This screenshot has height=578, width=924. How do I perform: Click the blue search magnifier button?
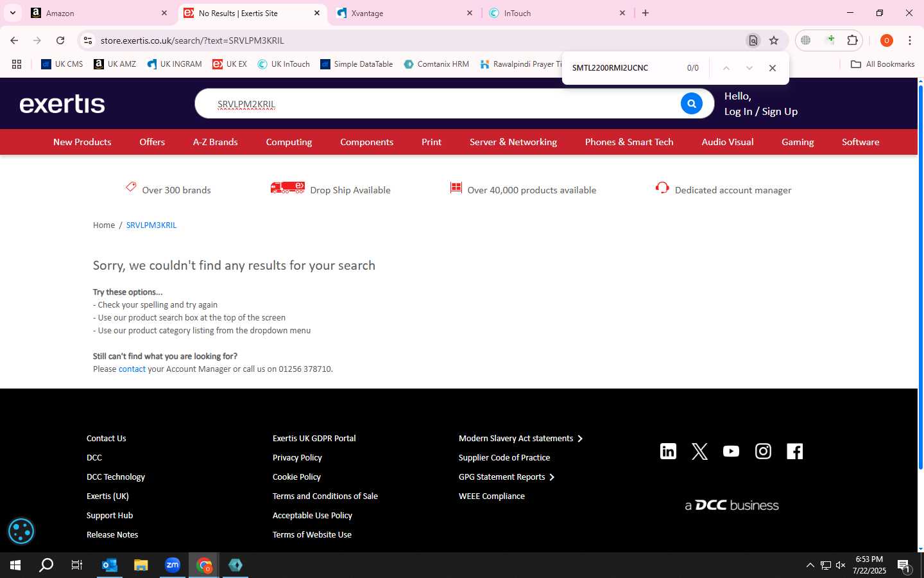pyautogui.click(x=691, y=103)
